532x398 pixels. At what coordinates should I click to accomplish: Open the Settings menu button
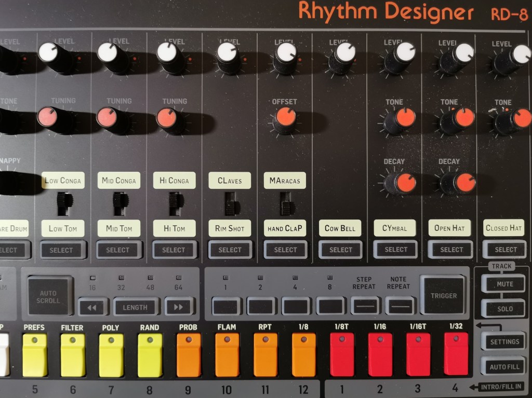[504, 342]
